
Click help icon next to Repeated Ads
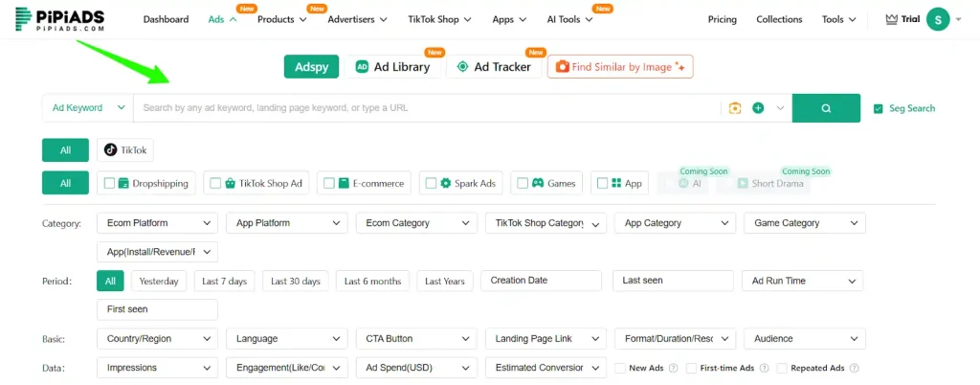[x=855, y=368]
